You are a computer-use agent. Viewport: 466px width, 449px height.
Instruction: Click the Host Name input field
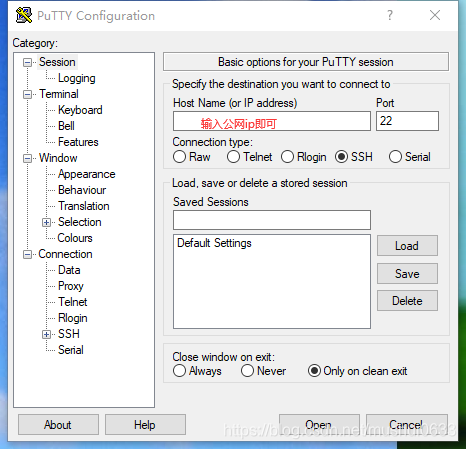[x=272, y=121]
